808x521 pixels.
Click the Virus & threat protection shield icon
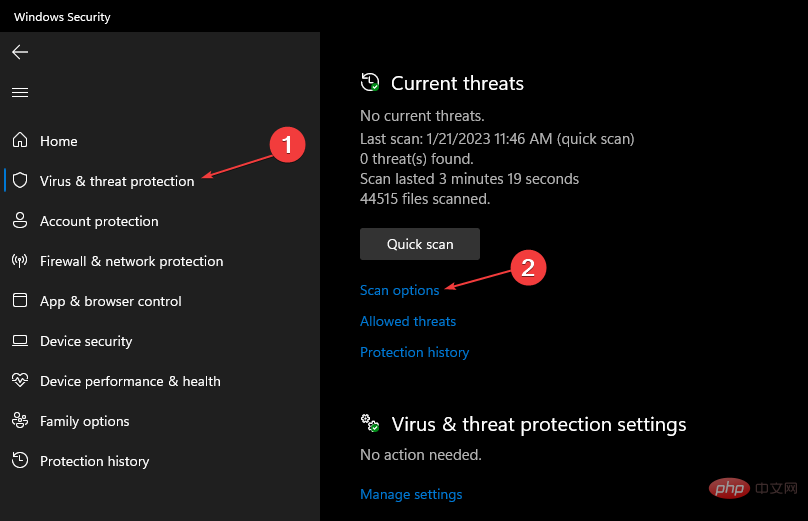coord(20,180)
